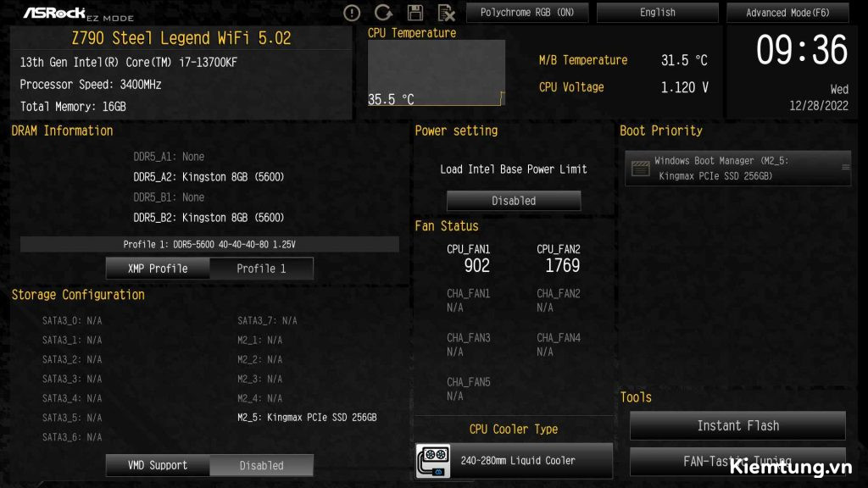
Task: Select XMP Profile 1 option
Action: pyautogui.click(x=261, y=269)
